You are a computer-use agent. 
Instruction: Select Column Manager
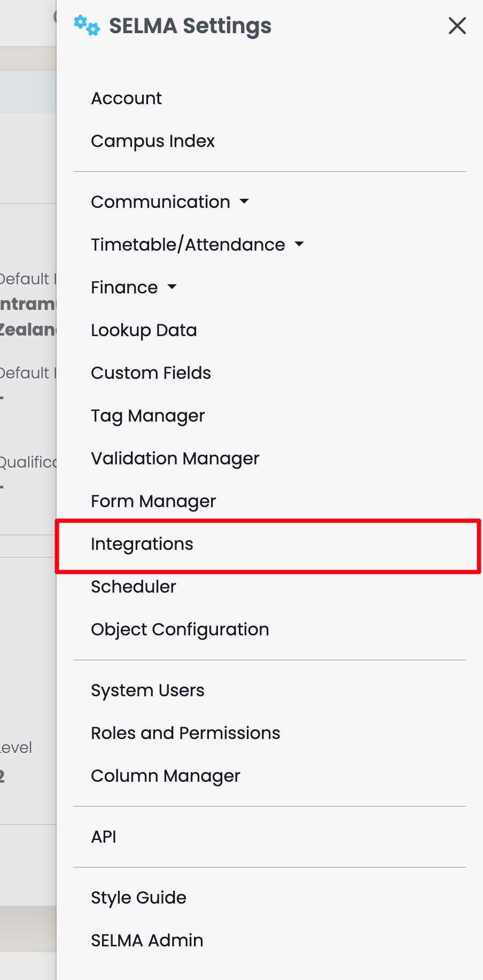tap(166, 776)
